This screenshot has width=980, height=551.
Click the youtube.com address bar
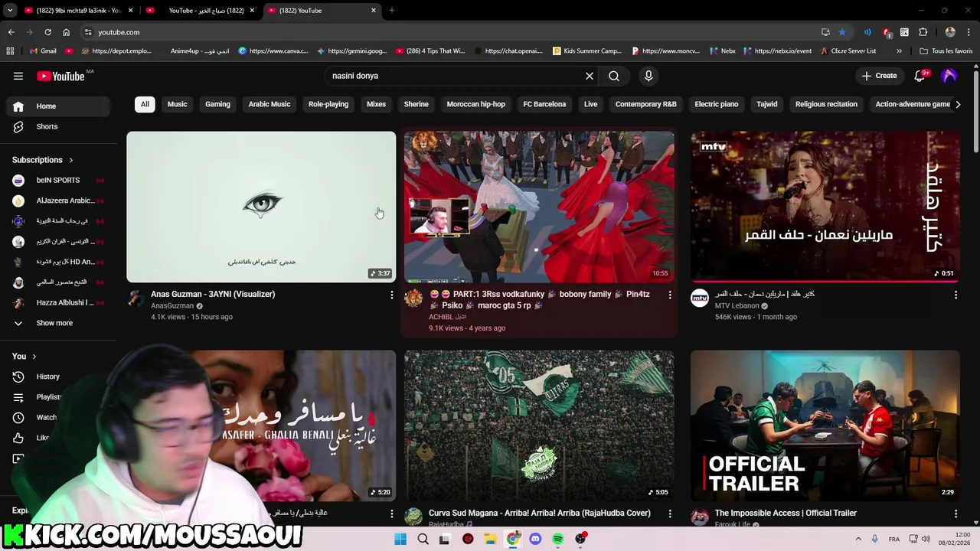(452, 32)
